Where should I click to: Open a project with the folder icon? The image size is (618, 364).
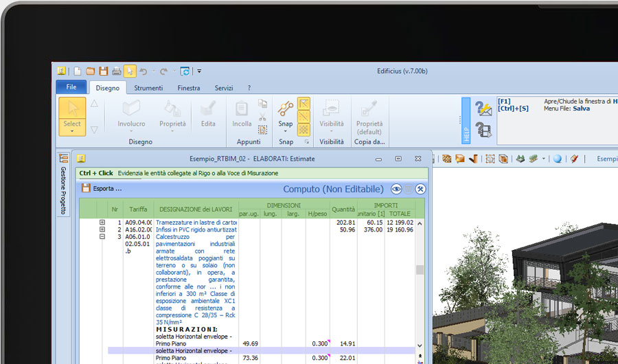point(90,71)
